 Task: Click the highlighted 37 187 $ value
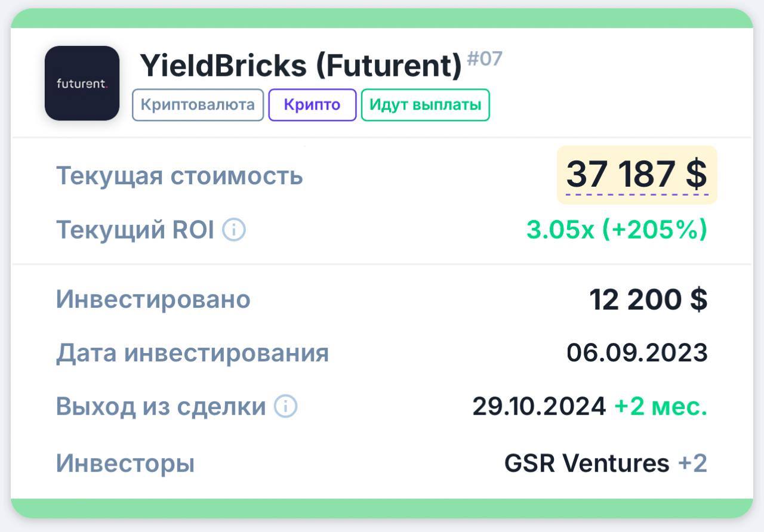636,175
